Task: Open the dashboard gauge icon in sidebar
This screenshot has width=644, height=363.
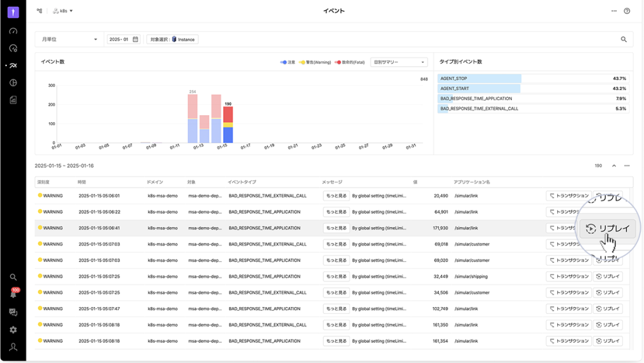Action: pyautogui.click(x=13, y=31)
